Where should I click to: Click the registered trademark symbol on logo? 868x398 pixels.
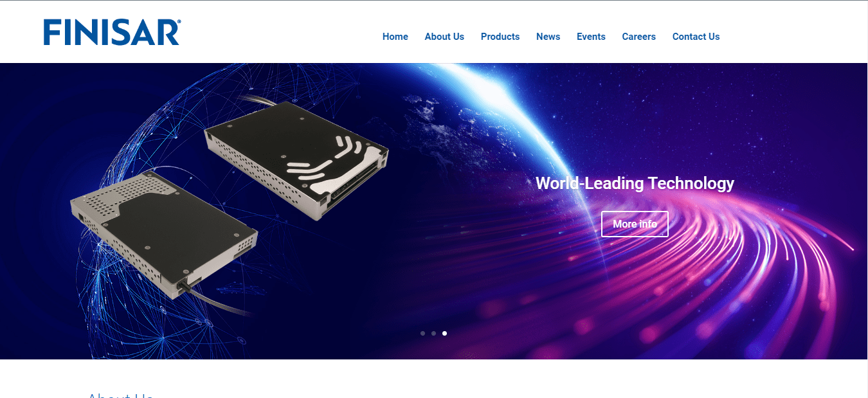pos(180,23)
